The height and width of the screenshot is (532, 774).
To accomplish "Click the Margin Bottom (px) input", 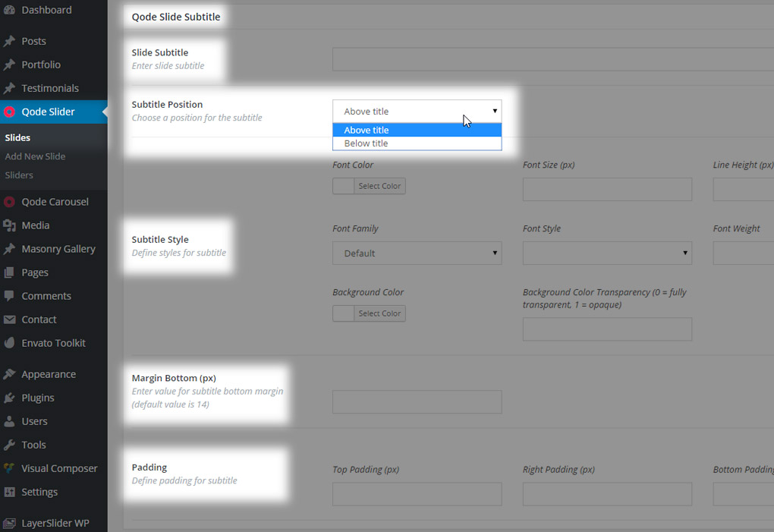I will [x=417, y=402].
